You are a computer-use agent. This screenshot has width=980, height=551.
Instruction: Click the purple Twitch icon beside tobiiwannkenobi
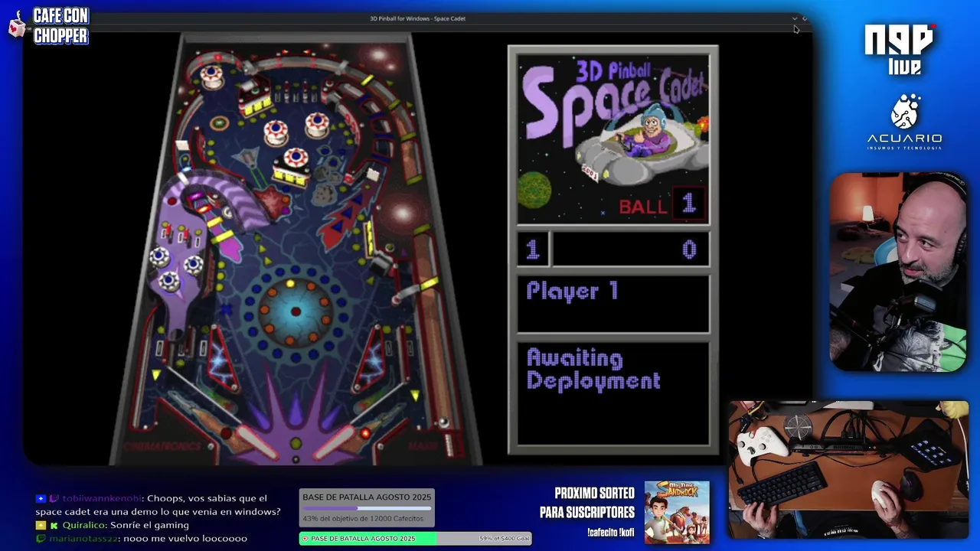54,498
